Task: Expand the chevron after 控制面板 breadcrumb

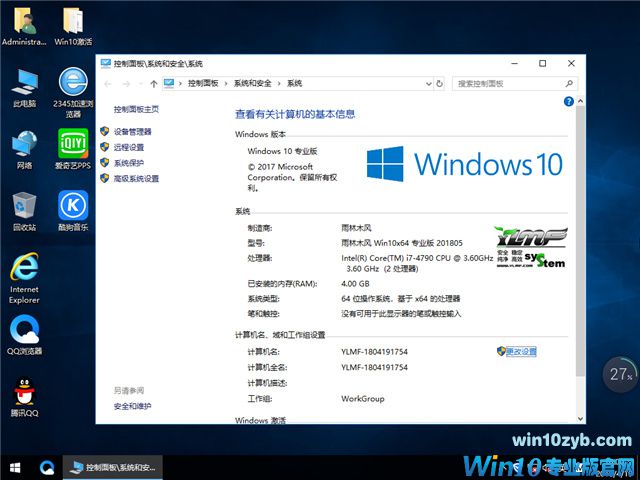Action: 225,84
